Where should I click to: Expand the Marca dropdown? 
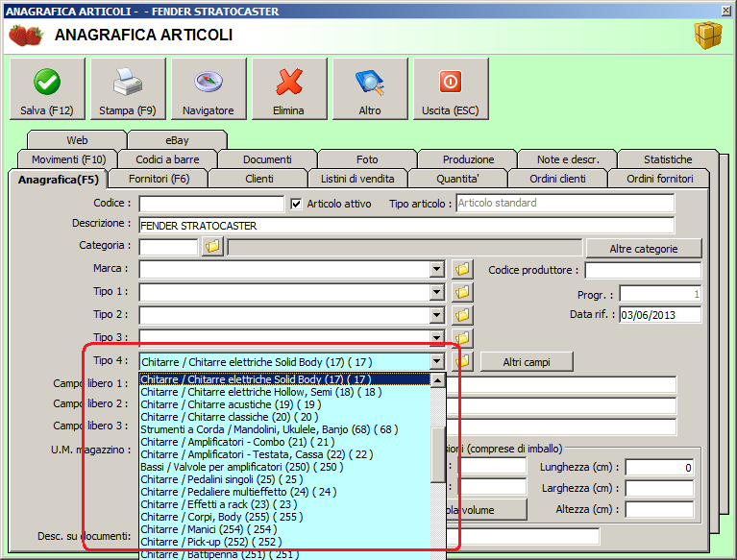click(437, 269)
